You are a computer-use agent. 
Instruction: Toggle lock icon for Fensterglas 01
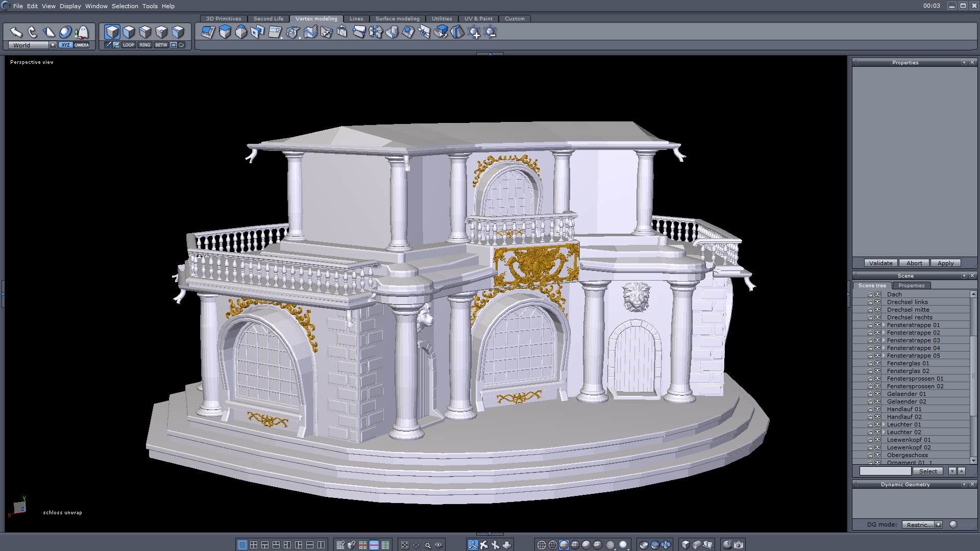point(870,363)
